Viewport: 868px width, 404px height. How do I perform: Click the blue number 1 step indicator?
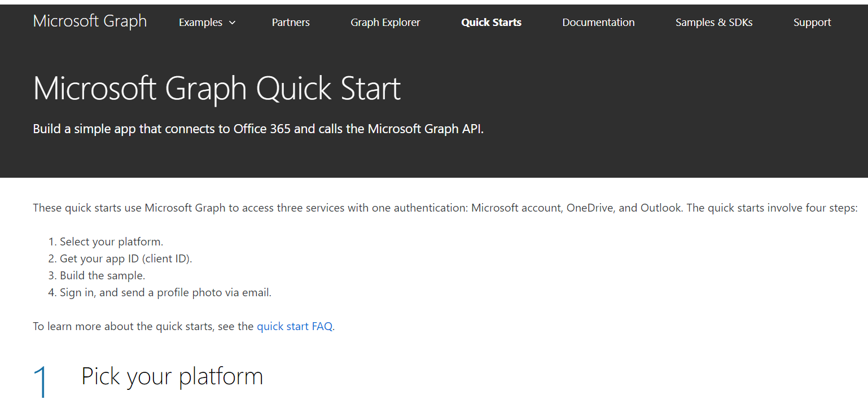coord(41,379)
